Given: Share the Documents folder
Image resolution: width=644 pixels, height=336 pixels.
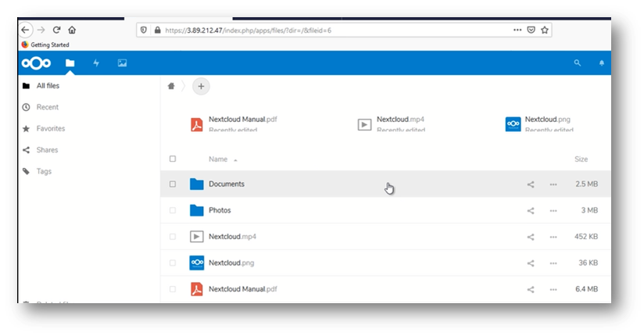Looking at the screenshot, I should coord(531,184).
